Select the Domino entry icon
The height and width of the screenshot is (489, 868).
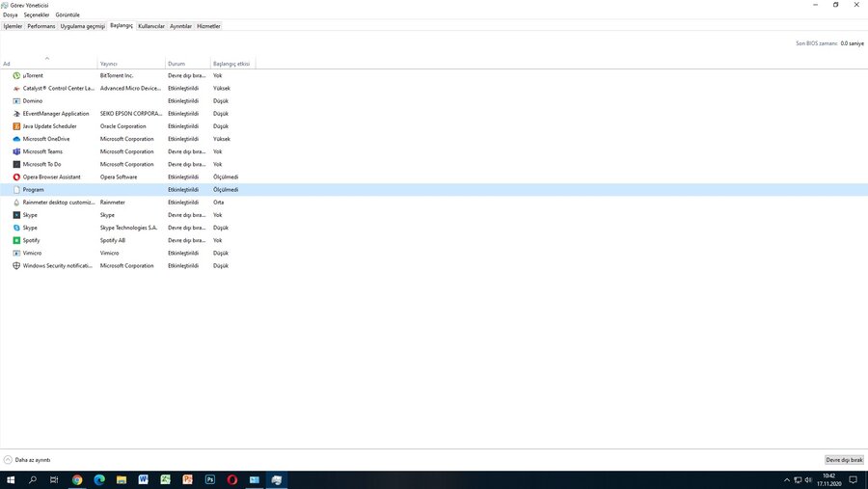point(16,101)
